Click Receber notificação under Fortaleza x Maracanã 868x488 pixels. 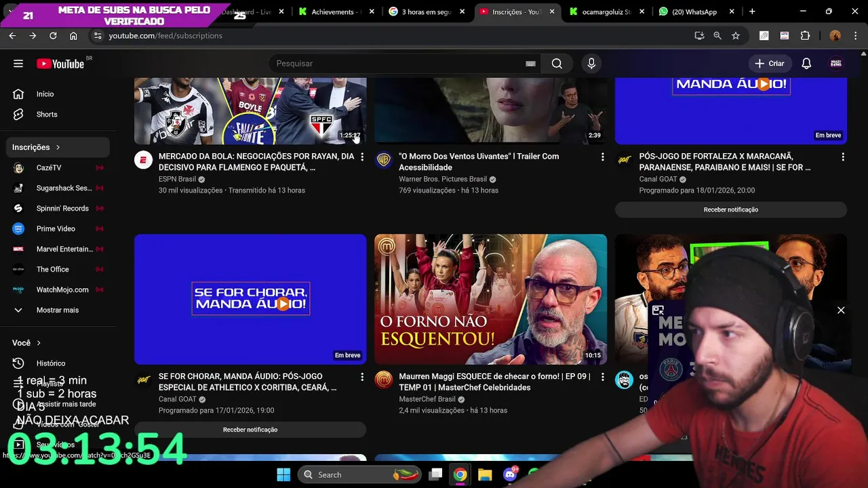[x=731, y=210]
